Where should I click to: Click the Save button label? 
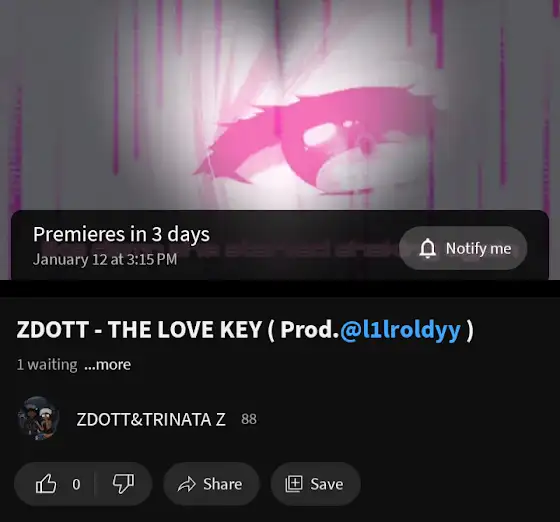point(327,484)
